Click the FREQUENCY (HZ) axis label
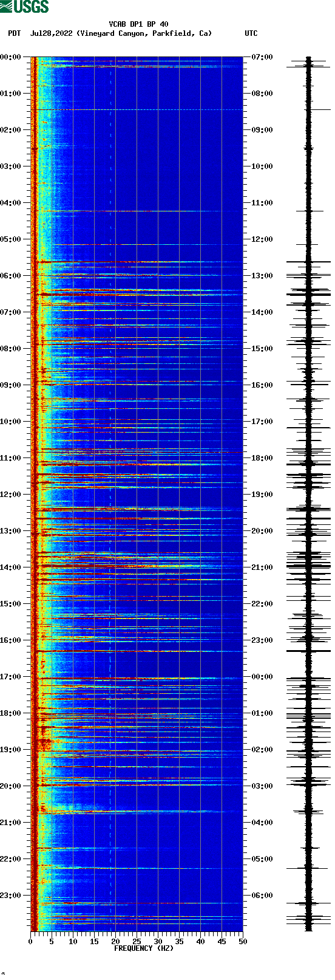The image size is (335, 980). tap(144, 948)
